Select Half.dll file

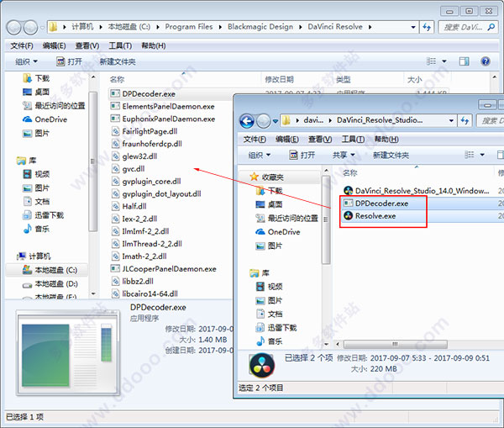[x=129, y=206]
